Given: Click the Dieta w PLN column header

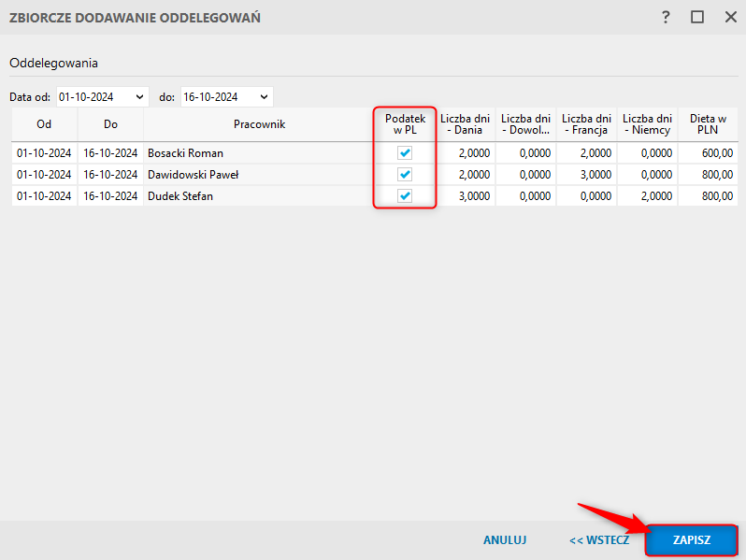Looking at the screenshot, I should [708, 124].
